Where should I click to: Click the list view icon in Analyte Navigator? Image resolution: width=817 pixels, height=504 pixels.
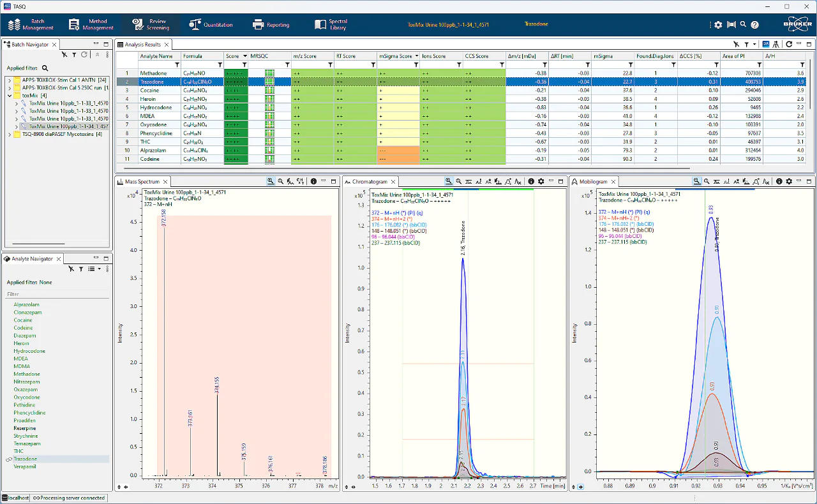pos(91,269)
